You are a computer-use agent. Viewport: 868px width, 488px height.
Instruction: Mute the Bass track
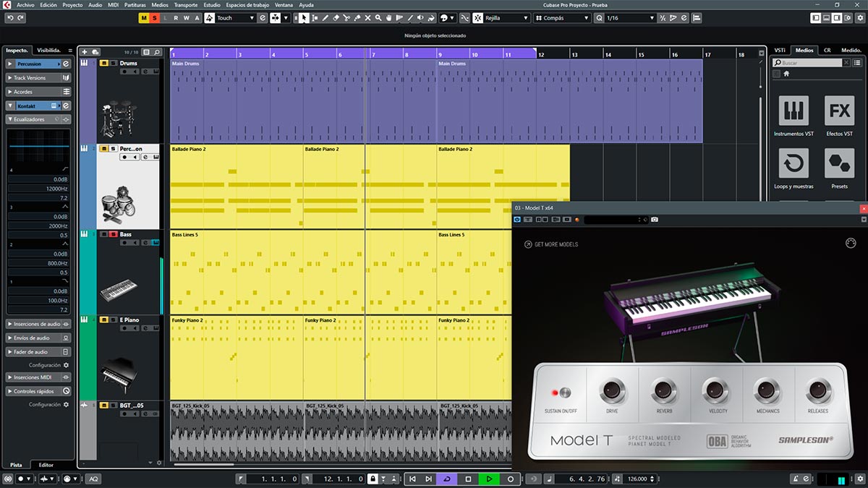[104, 234]
